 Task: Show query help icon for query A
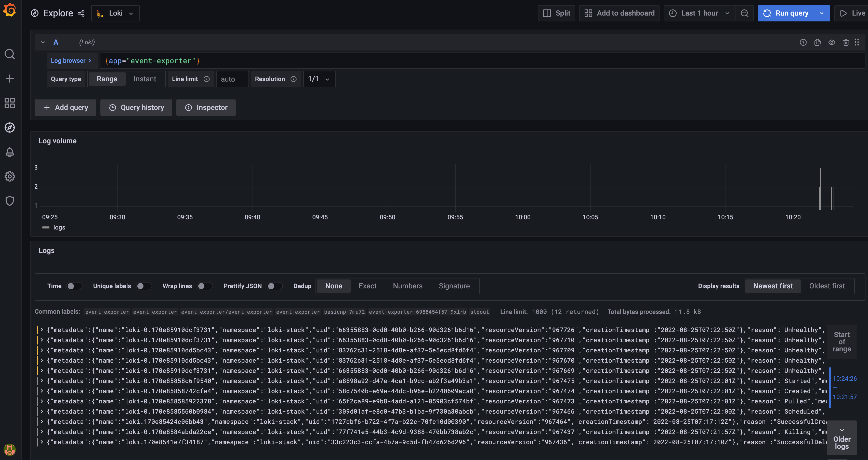803,42
